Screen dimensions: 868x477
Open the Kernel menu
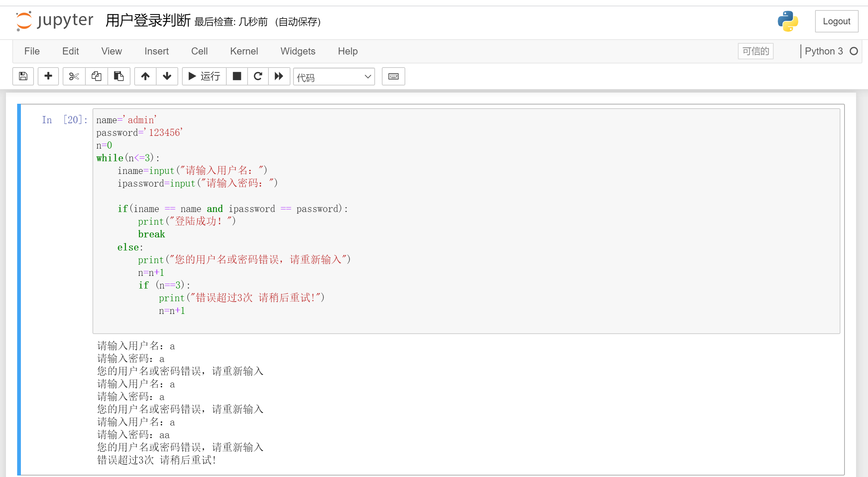pyautogui.click(x=244, y=51)
